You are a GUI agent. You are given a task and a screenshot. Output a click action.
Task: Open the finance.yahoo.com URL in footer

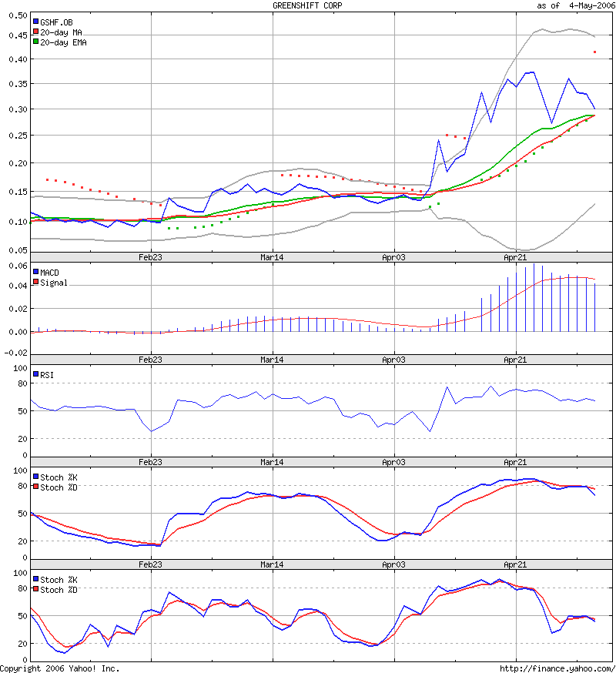(x=556, y=668)
